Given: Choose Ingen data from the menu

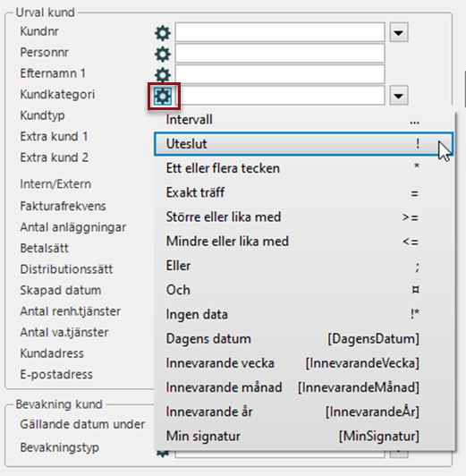Looking at the screenshot, I should click(x=303, y=315).
